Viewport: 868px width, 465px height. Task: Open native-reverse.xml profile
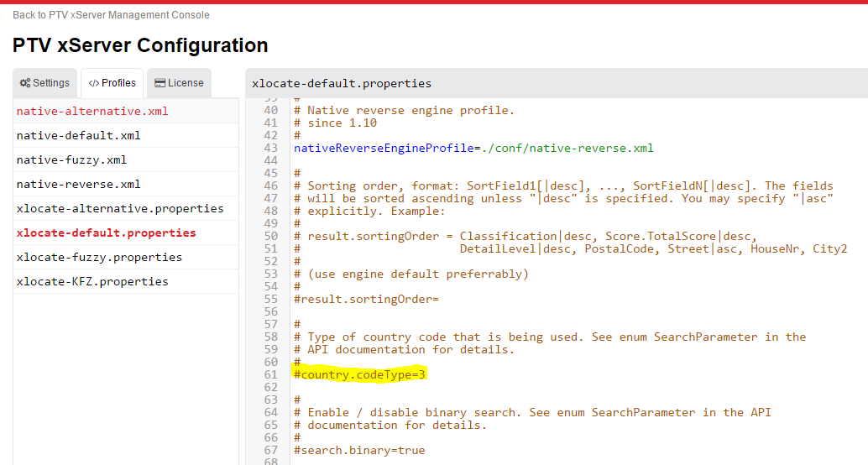pyautogui.click(x=78, y=184)
